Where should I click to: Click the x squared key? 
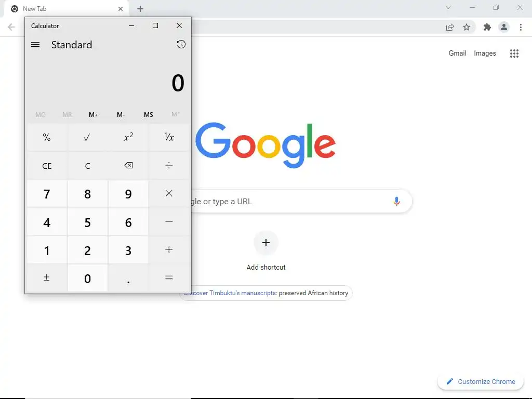tap(128, 137)
